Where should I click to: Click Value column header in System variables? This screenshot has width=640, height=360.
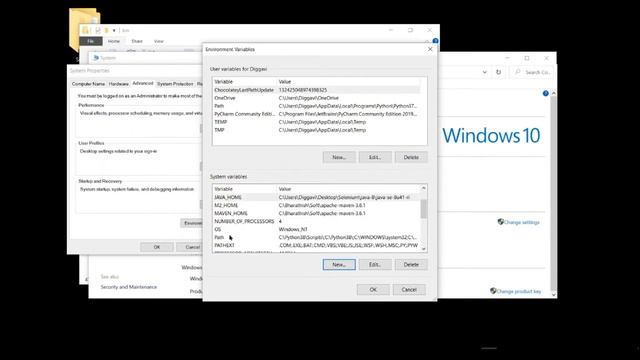[349, 189]
